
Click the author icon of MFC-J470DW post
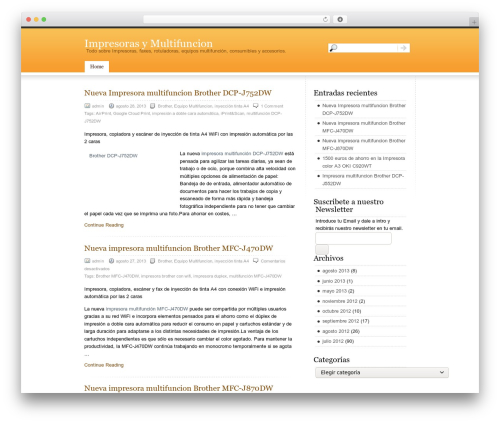click(x=87, y=261)
